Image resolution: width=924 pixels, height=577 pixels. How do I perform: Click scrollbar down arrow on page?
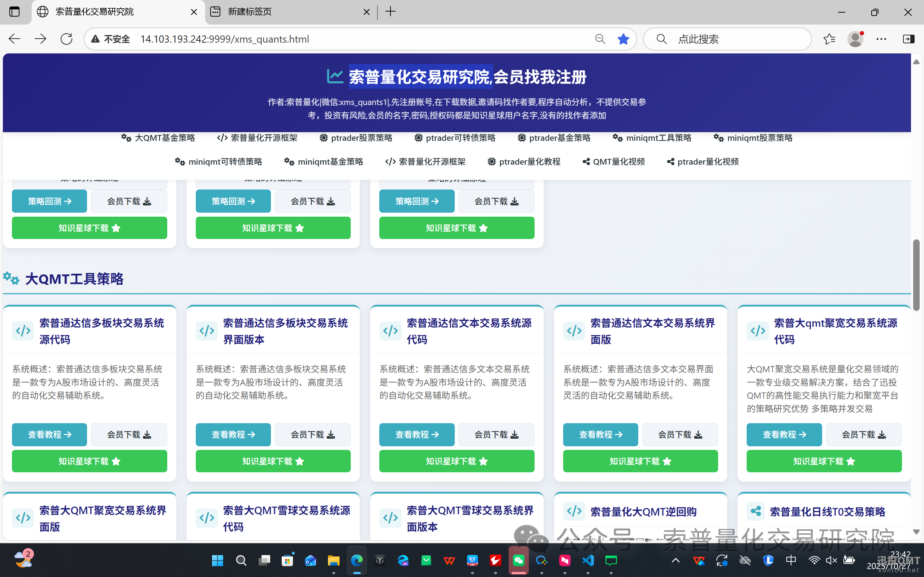pyautogui.click(x=916, y=532)
